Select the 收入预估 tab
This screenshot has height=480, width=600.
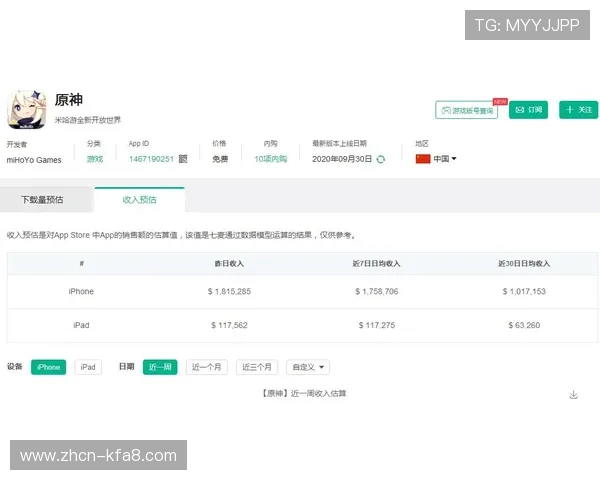(139, 200)
